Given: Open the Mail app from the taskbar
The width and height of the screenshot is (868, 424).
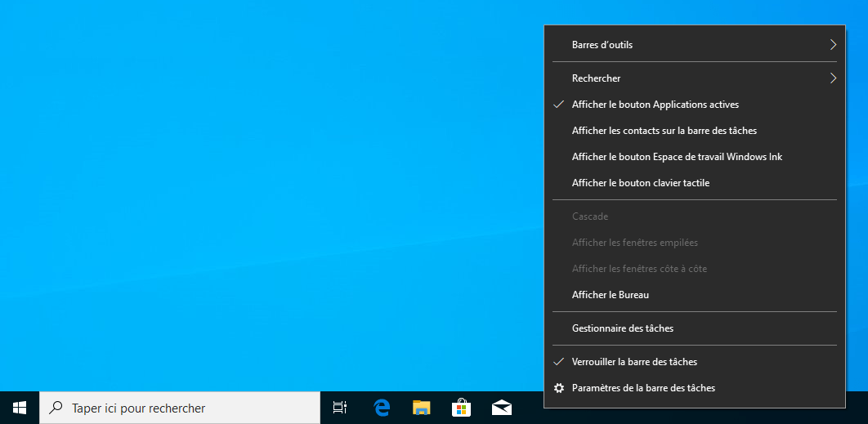Looking at the screenshot, I should [x=502, y=408].
